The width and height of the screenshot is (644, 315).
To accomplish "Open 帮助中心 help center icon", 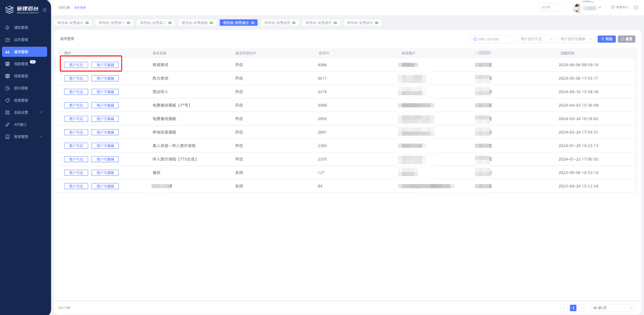I will 613,8.
